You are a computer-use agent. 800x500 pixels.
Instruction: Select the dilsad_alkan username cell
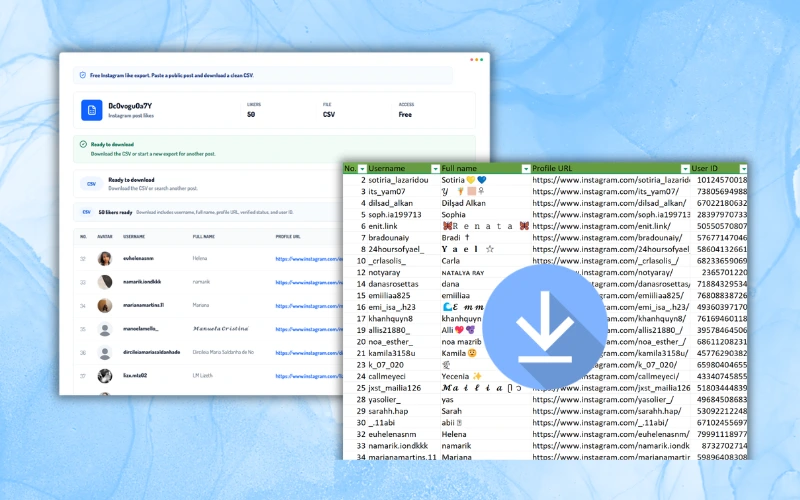(403, 203)
